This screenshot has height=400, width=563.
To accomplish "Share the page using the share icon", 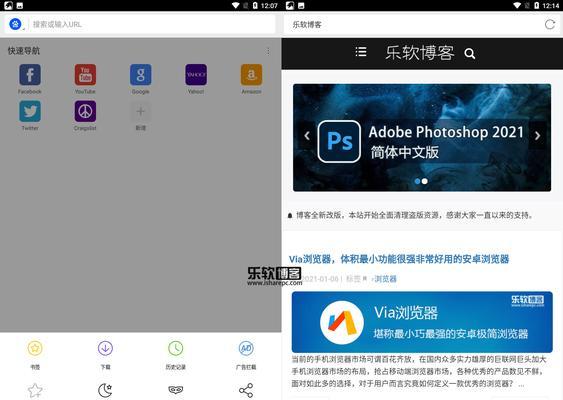I will (246, 390).
